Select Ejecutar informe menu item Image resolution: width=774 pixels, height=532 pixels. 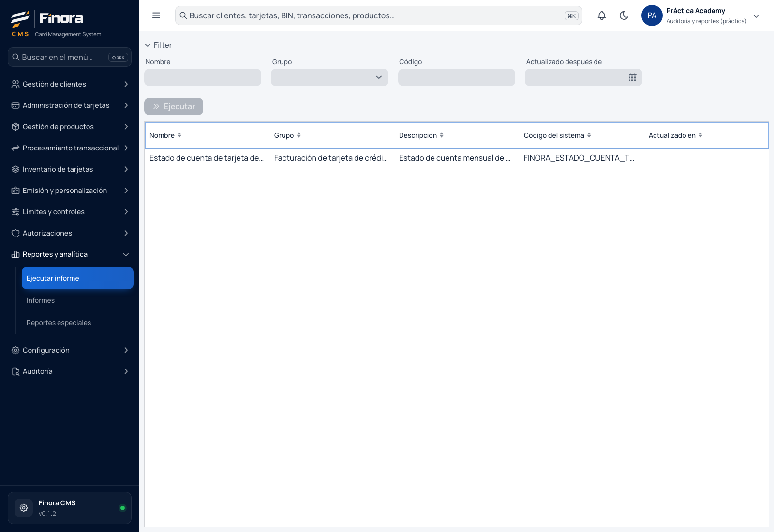[x=77, y=278]
